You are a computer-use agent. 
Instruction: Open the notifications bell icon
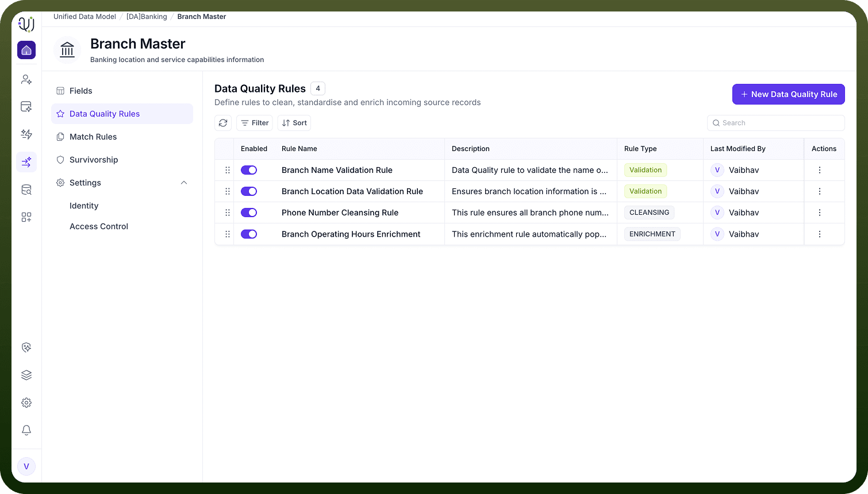26,430
